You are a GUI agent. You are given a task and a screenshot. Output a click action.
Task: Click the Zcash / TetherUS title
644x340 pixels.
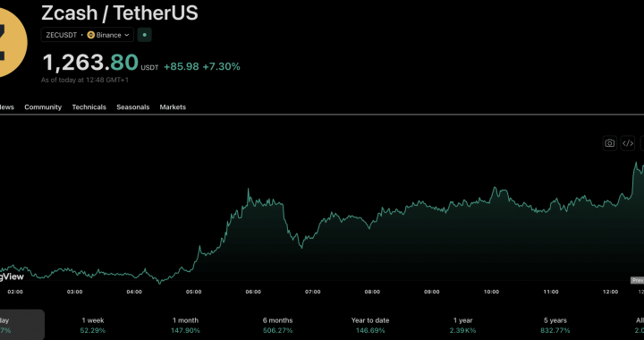pyautogui.click(x=120, y=13)
